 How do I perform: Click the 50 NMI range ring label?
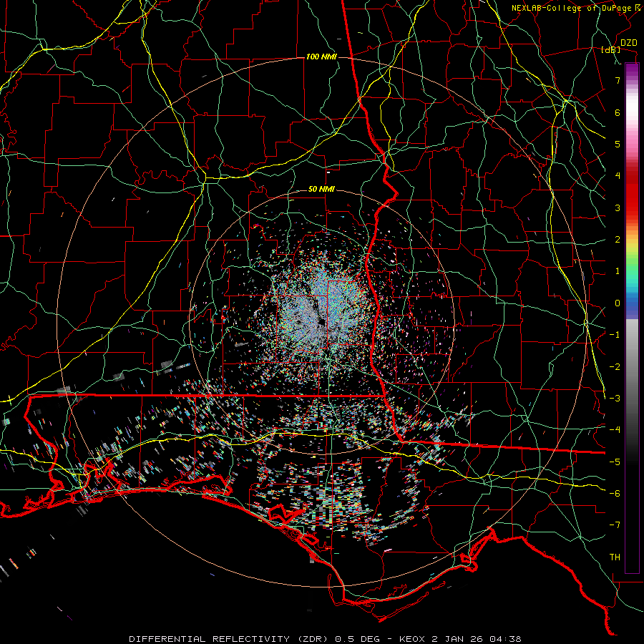(x=321, y=189)
